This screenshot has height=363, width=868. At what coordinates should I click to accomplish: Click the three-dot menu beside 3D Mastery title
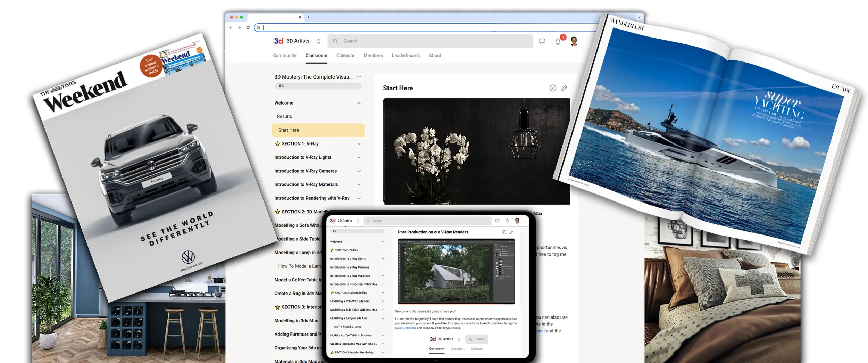click(x=359, y=77)
